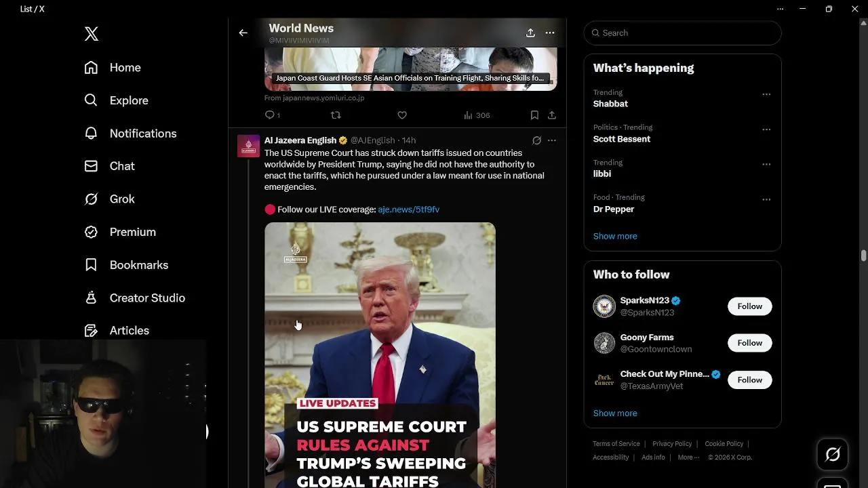Click the Search input field
The image size is (868, 488).
pyautogui.click(x=682, y=33)
